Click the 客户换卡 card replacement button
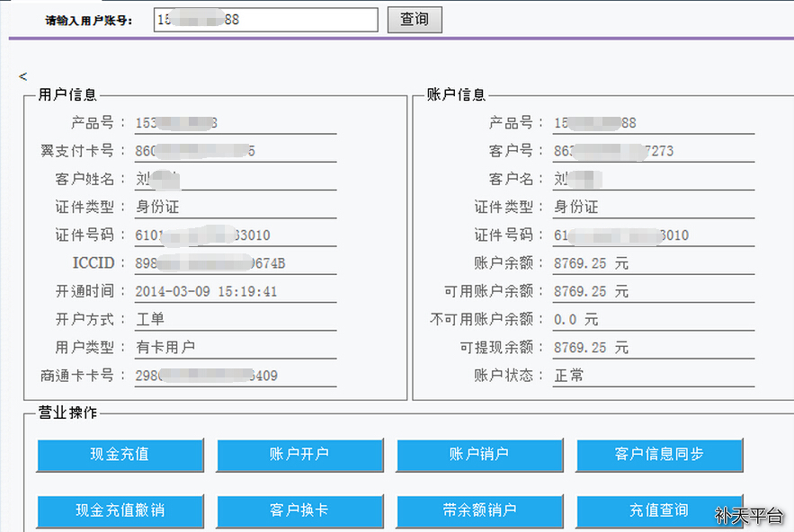The height and width of the screenshot is (532, 794). click(x=299, y=510)
